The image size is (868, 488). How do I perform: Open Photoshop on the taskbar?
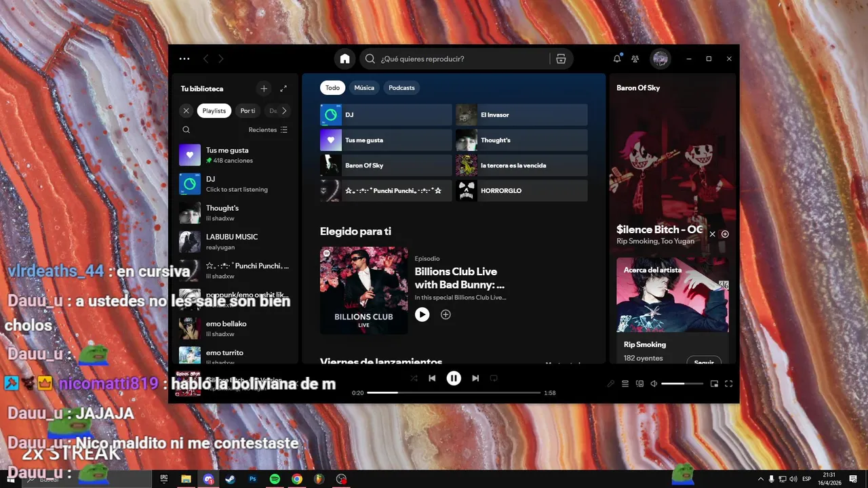coord(253,479)
